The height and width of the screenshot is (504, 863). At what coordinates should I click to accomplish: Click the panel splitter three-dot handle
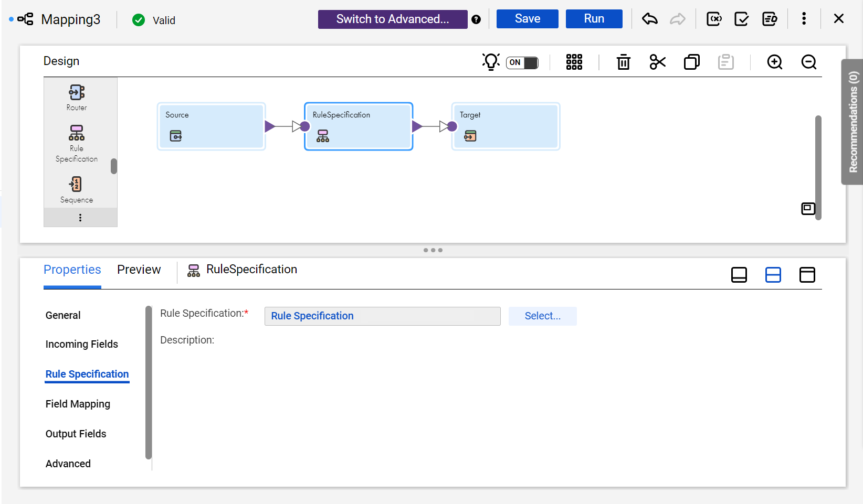[433, 250]
